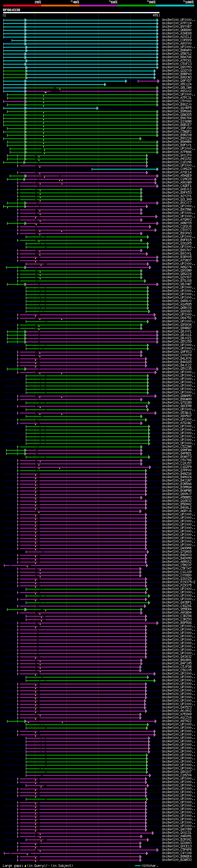Open hit UniRef100_Q94BQ7
The width and height of the screenshot is (197, 868).
click(x=177, y=328)
